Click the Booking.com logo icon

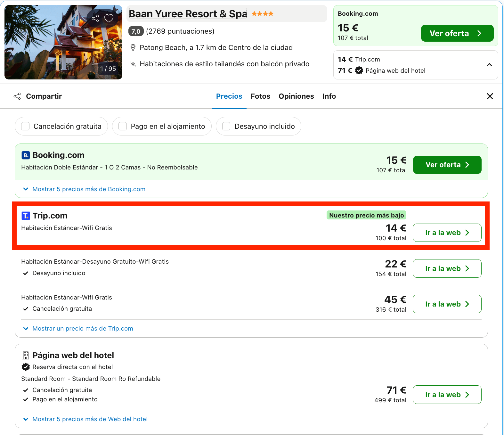(x=26, y=155)
